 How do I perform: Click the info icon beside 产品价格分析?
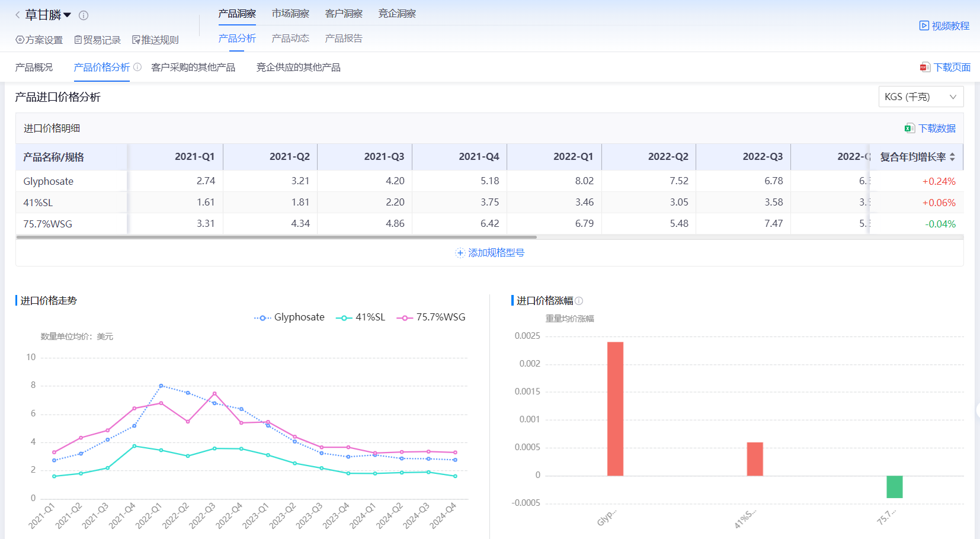coord(137,67)
